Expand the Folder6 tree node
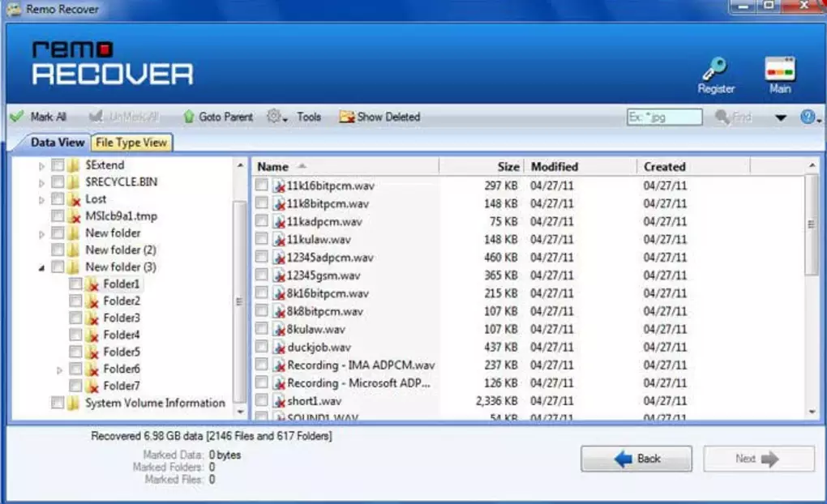The image size is (827, 504). (x=60, y=369)
